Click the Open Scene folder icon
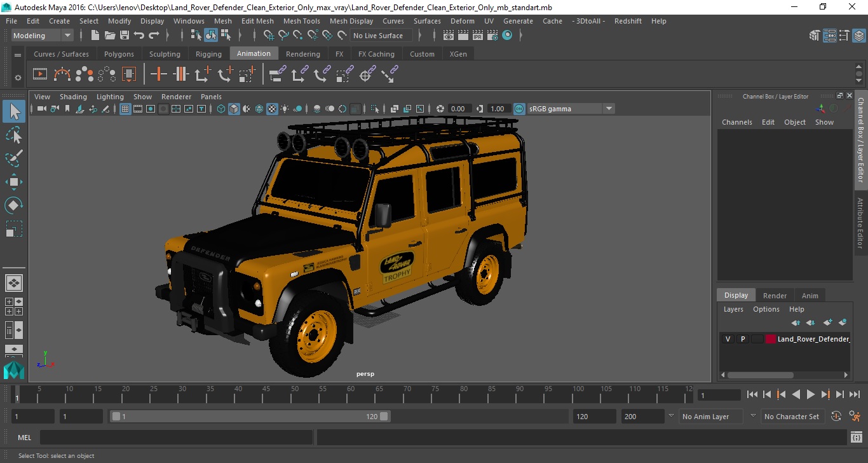 coord(110,36)
